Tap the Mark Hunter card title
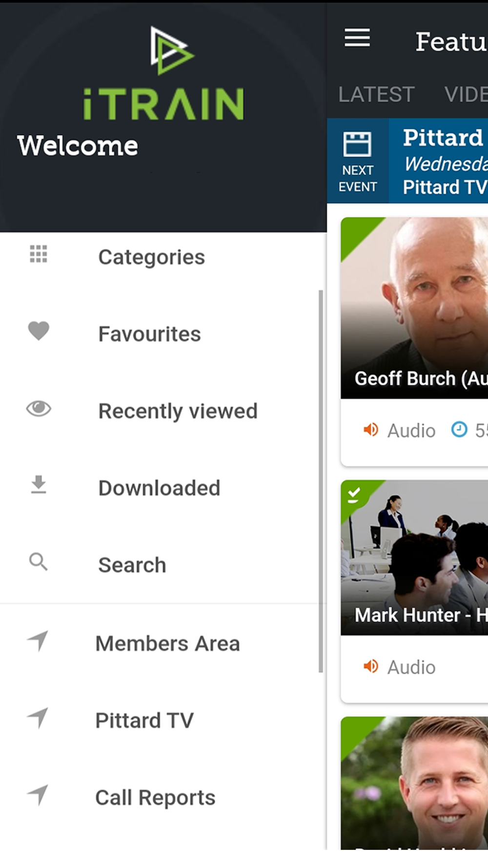 point(421,615)
